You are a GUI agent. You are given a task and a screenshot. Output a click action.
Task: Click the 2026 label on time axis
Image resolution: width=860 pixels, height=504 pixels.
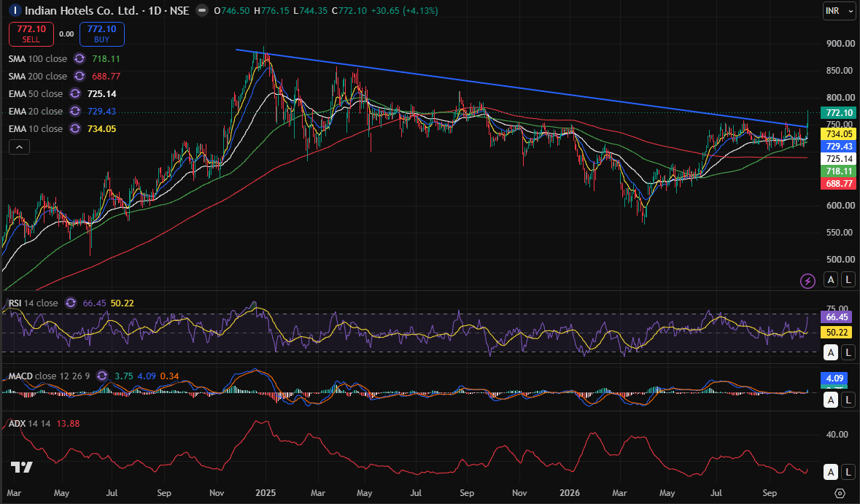point(570,493)
